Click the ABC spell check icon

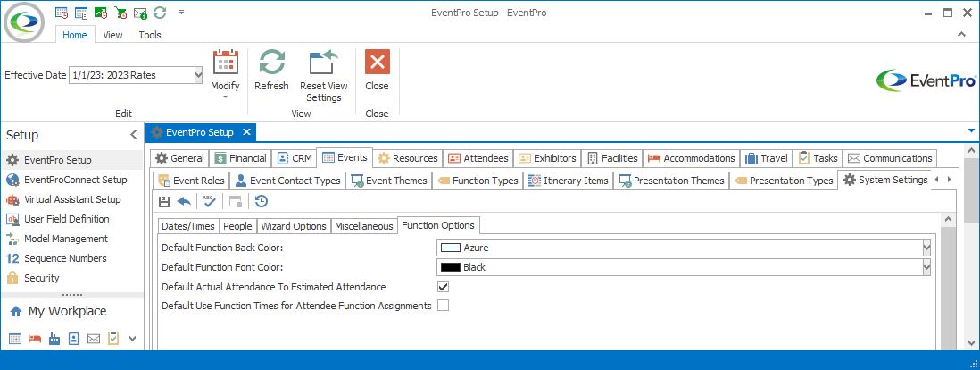pyautogui.click(x=210, y=201)
